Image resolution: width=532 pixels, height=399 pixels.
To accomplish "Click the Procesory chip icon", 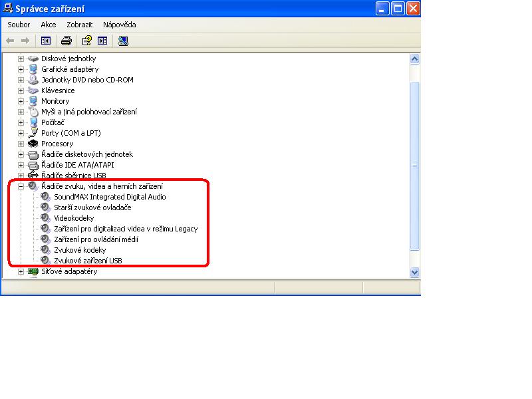I will tap(33, 144).
